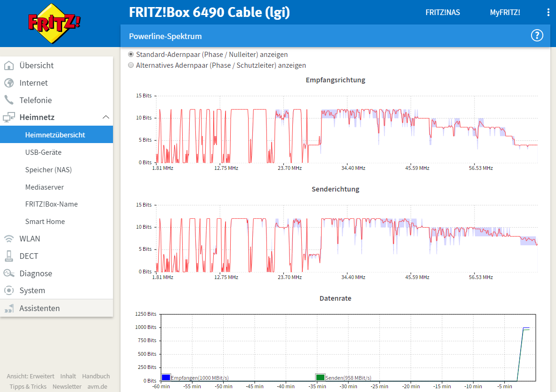Click the Powerline-Spektrum page heading

coord(165,36)
